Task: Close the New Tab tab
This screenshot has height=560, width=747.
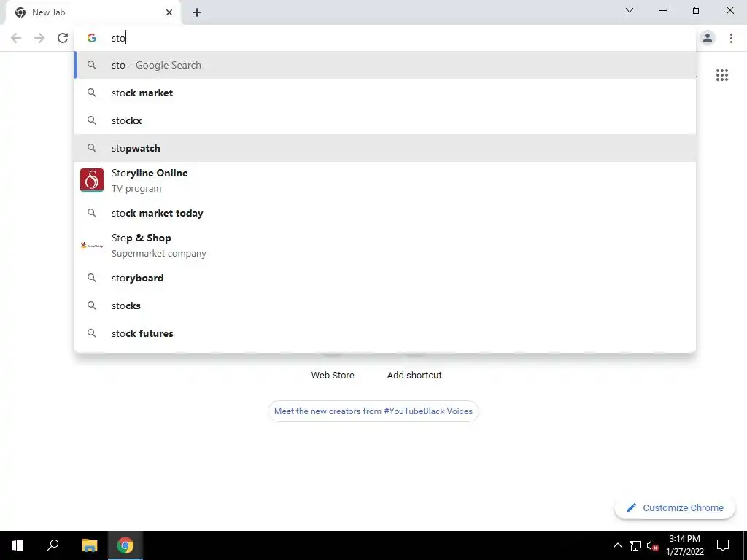Action: click(169, 12)
